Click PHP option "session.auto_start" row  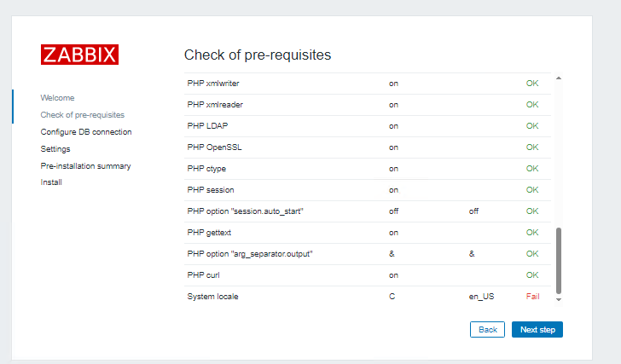246,211
